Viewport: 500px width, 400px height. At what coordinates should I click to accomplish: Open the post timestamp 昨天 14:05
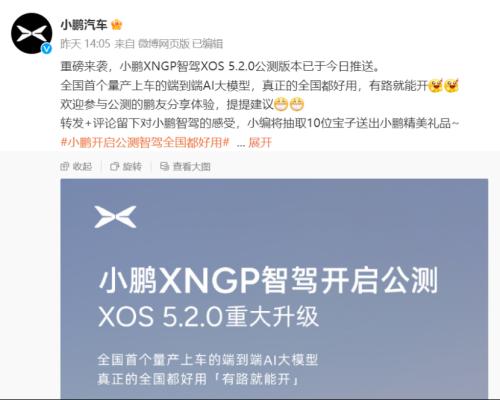pos(85,44)
